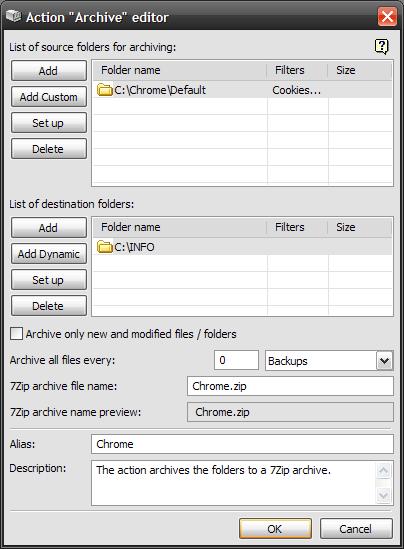
Task: Delete the selected destination folder
Action: 49,306
